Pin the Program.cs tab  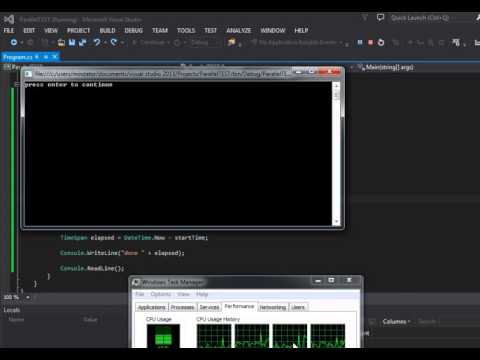46,57
